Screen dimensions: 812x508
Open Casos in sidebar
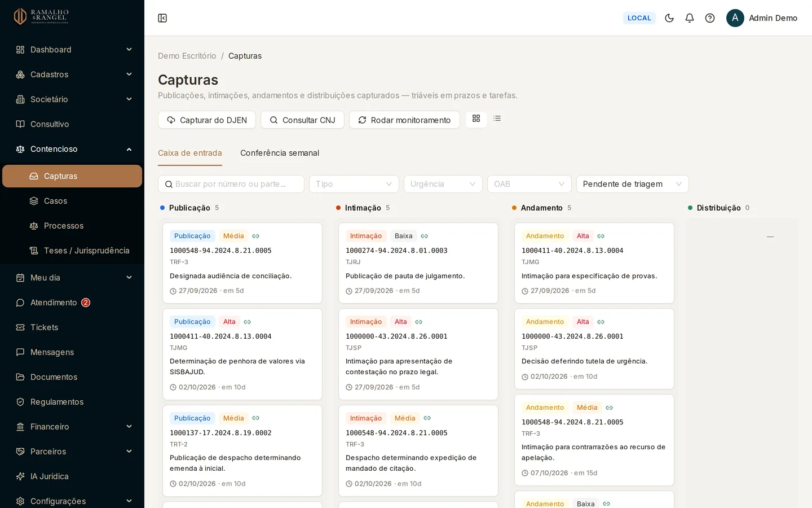(x=72, y=201)
